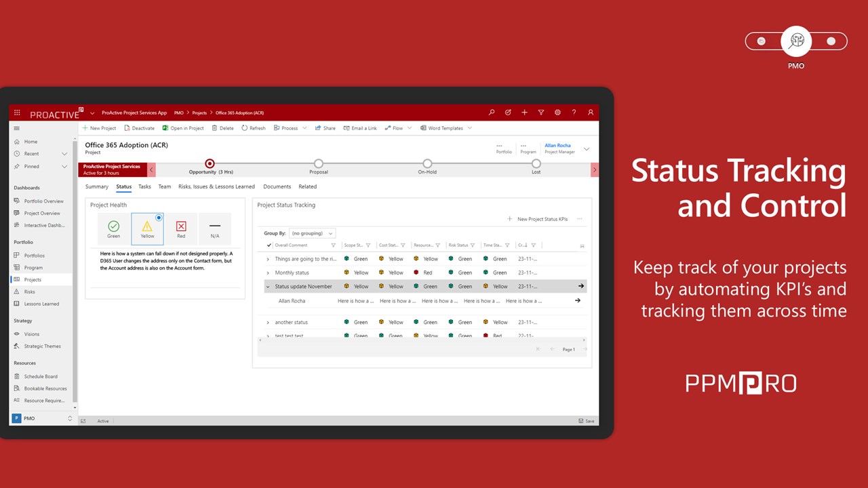Select the Lost stage marker

coord(536,163)
